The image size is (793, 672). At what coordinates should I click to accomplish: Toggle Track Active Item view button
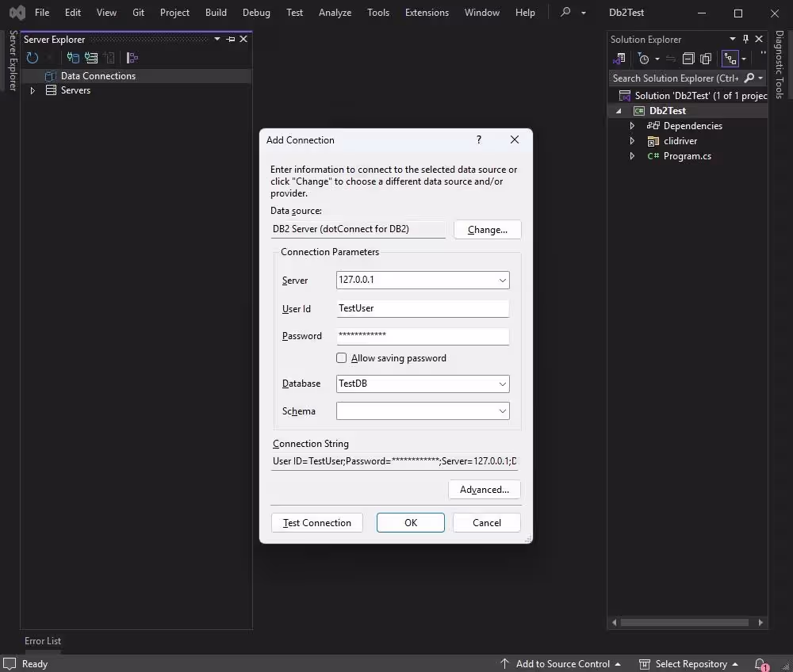click(x=730, y=59)
